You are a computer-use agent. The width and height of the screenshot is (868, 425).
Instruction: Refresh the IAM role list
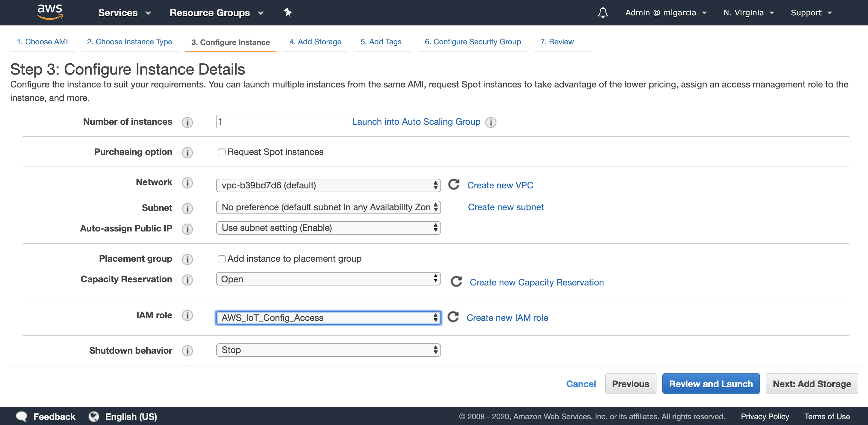453,317
